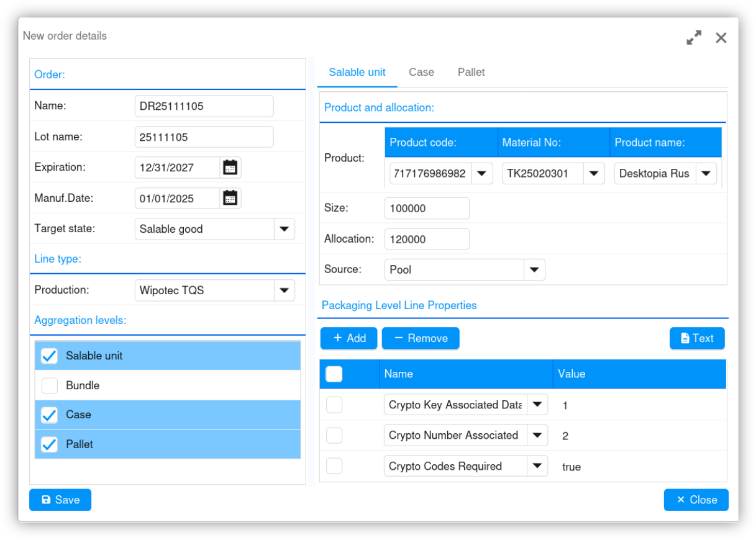Toggle the select-all checkbox in table header
The width and height of the screenshot is (756, 540).
334,374
